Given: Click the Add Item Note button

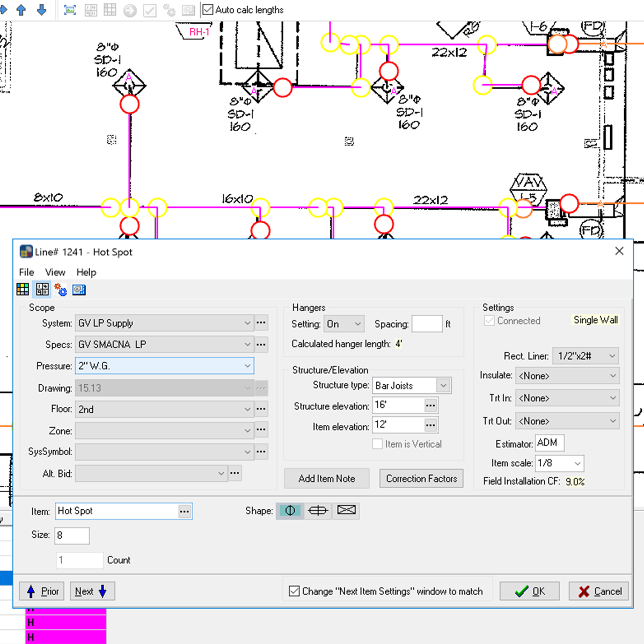Looking at the screenshot, I should [x=326, y=478].
